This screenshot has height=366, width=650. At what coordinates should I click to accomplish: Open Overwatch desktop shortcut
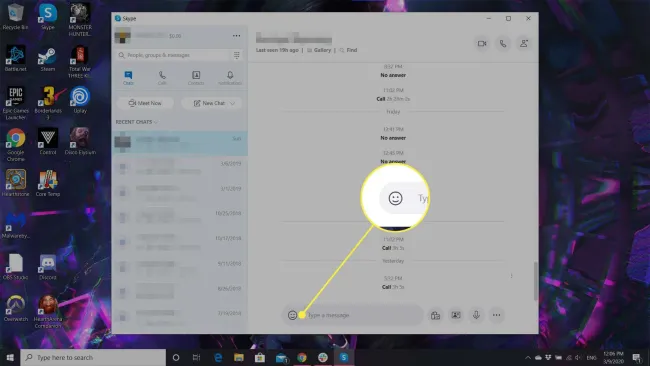click(x=15, y=309)
